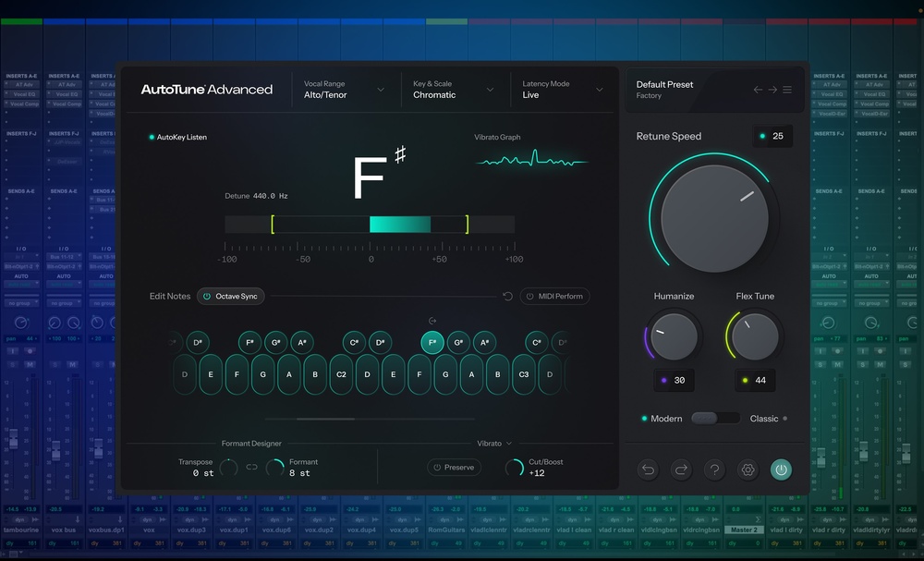This screenshot has width=924, height=561.
Task: Click the Cut/Boost knob
Action: pos(515,468)
